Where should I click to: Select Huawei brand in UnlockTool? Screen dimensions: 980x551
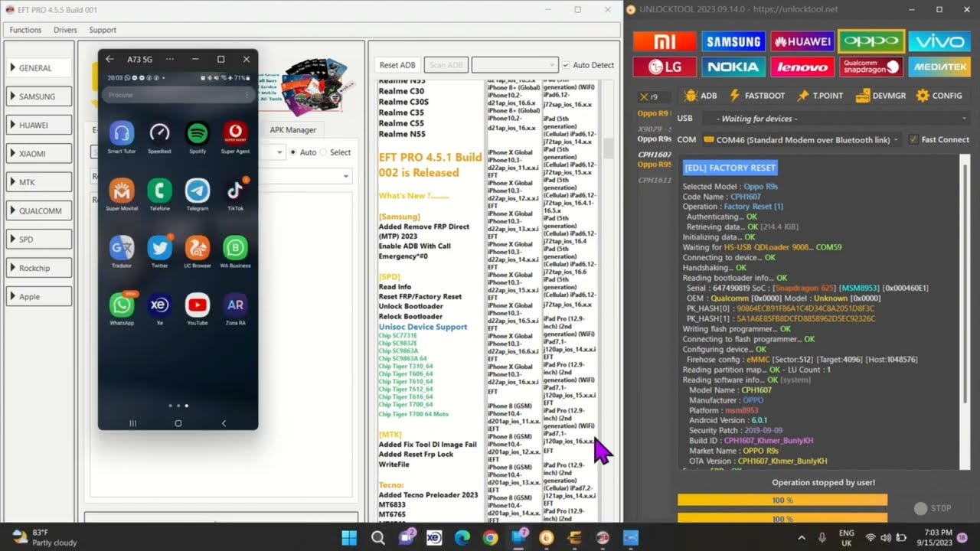[802, 41]
